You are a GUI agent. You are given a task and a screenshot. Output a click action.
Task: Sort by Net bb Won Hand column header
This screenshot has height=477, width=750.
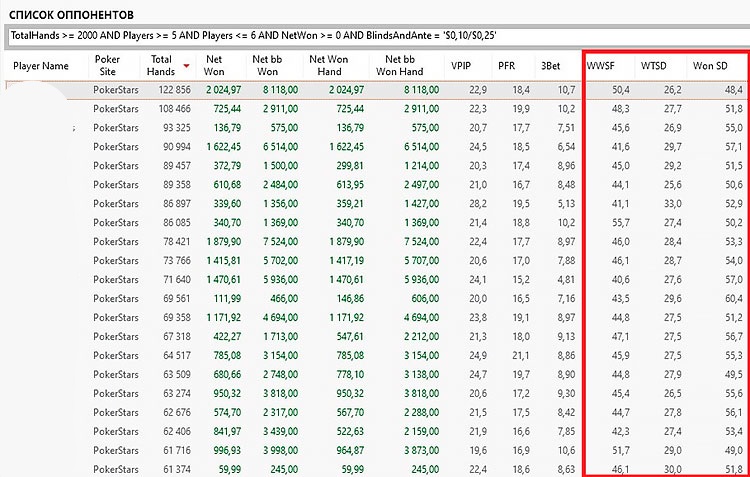[399, 66]
